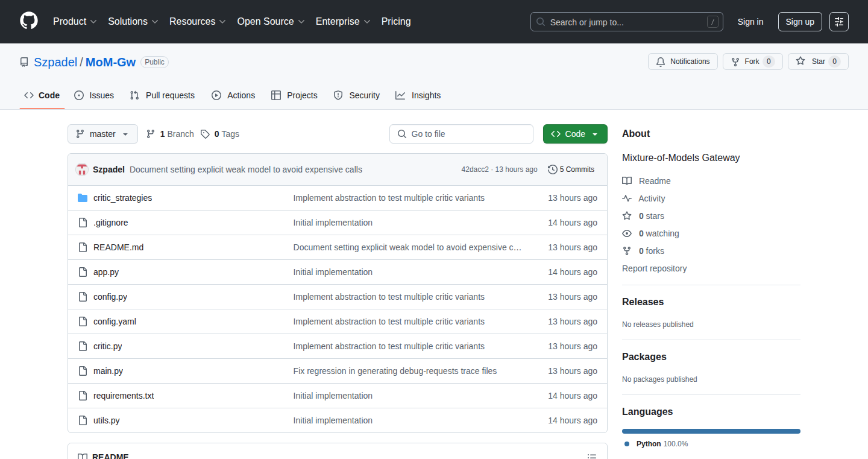This screenshot has width=868, height=459.
Task: Click the branch icon next to 1 Branch
Action: (x=151, y=134)
